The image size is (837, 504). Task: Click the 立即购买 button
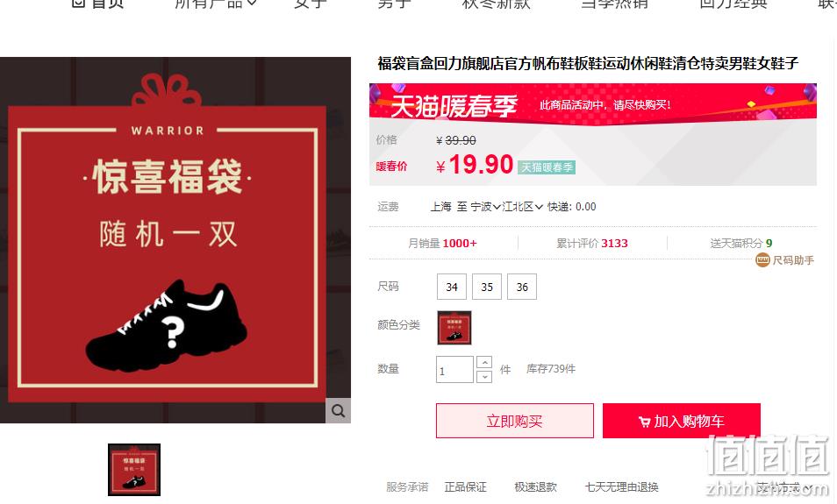515,422
